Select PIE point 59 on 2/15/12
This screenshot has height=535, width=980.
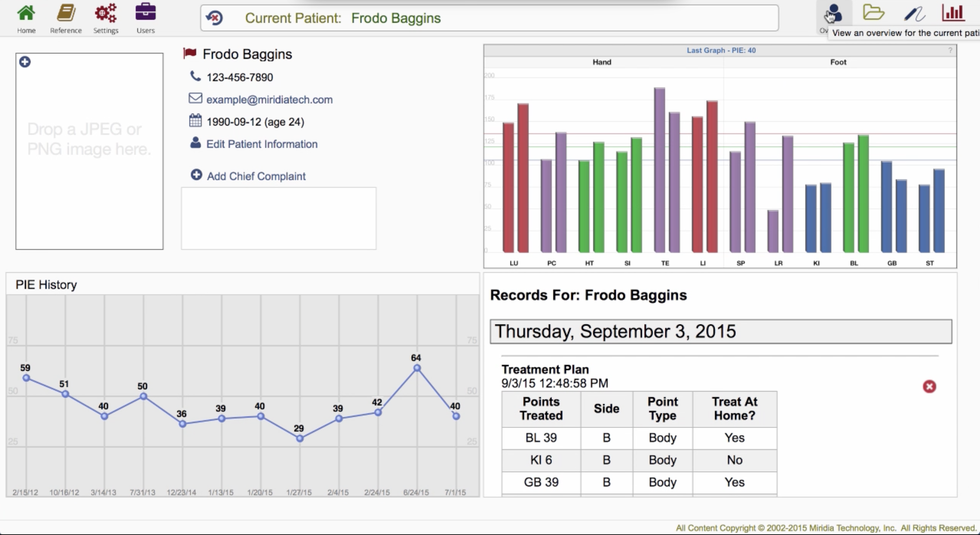coord(26,378)
